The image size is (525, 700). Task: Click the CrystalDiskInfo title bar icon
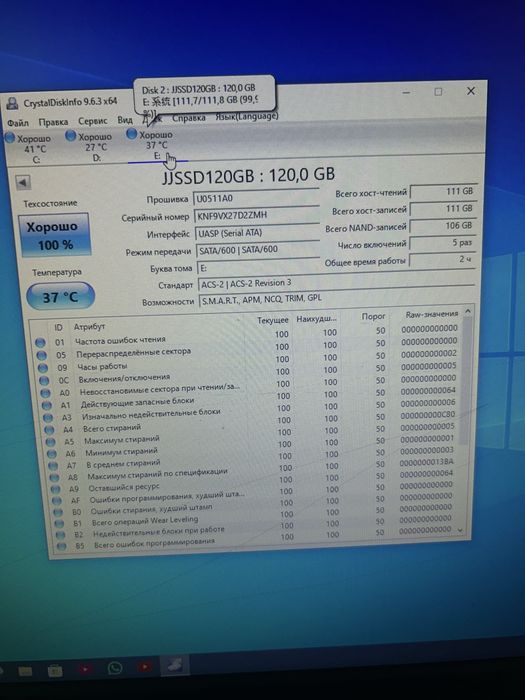(x=12, y=104)
